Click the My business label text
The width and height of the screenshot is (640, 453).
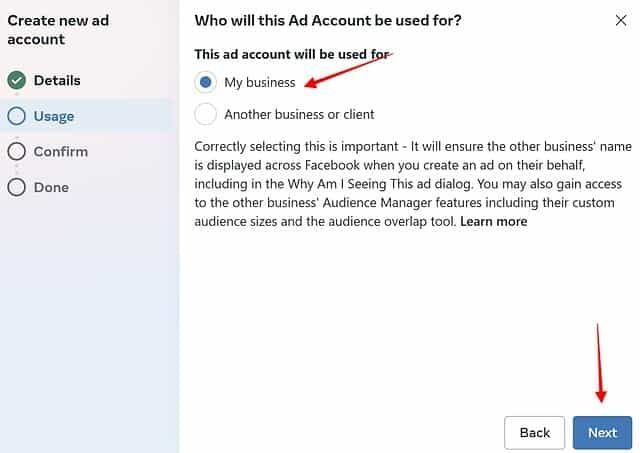(x=260, y=82)
